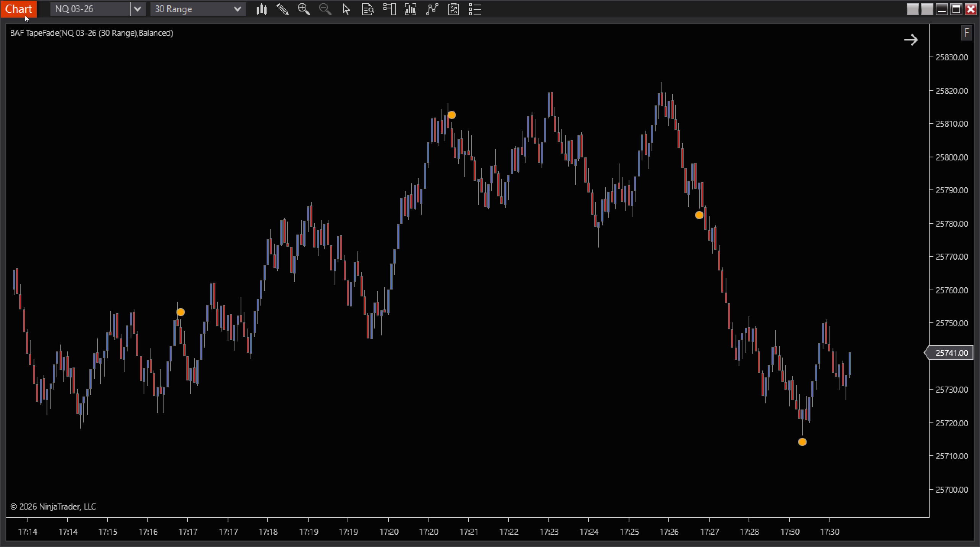Open the Chart window menu tab
Viewport: 980px width, 547px height.
click(x=18, y=9)
